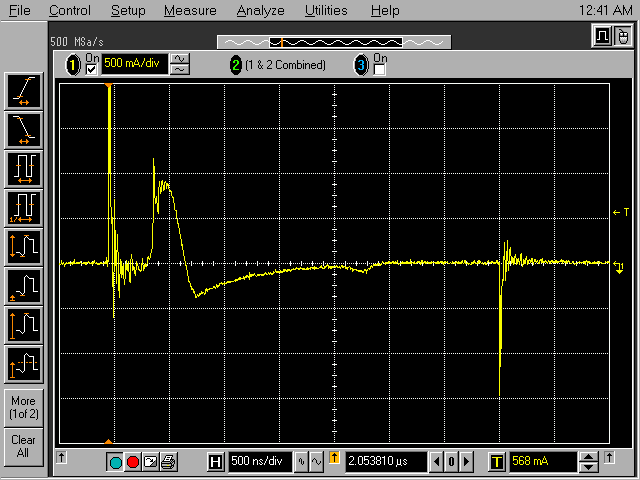Open trigger setup with the T button
Viewport: 640px width, 480px height.
point(497,462)
